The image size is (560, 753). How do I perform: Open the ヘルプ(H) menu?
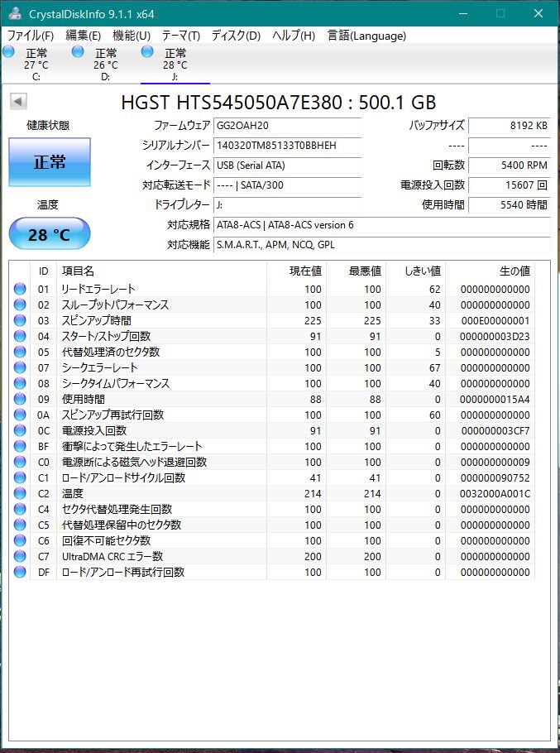pyautogui.click(x=294, y=36)
